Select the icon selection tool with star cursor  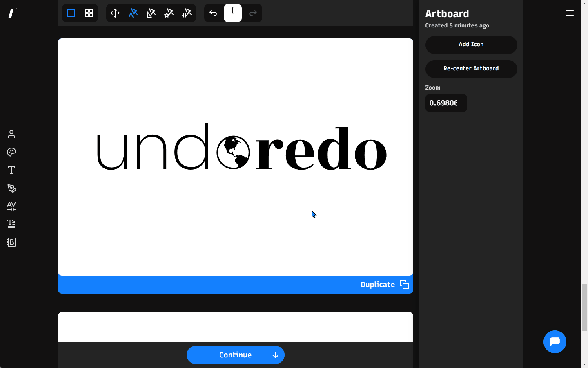(169, 13)
